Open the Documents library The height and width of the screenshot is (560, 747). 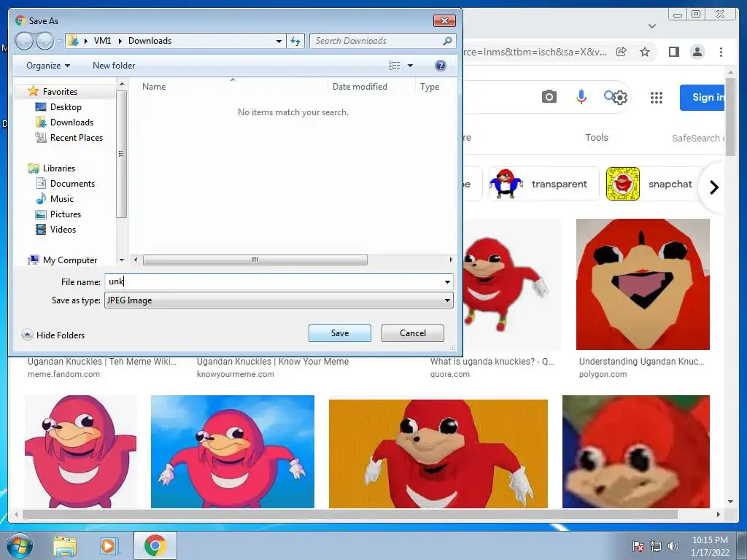point(72,183)
